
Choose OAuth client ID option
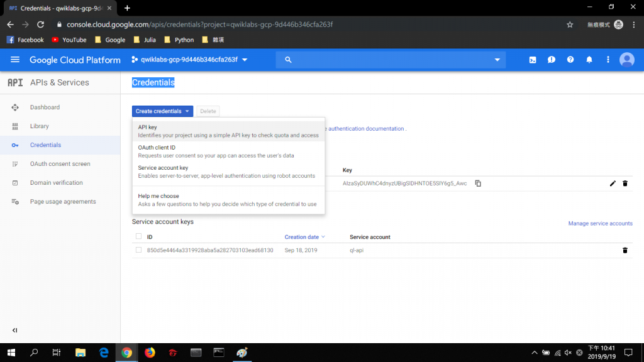point(228,151)
